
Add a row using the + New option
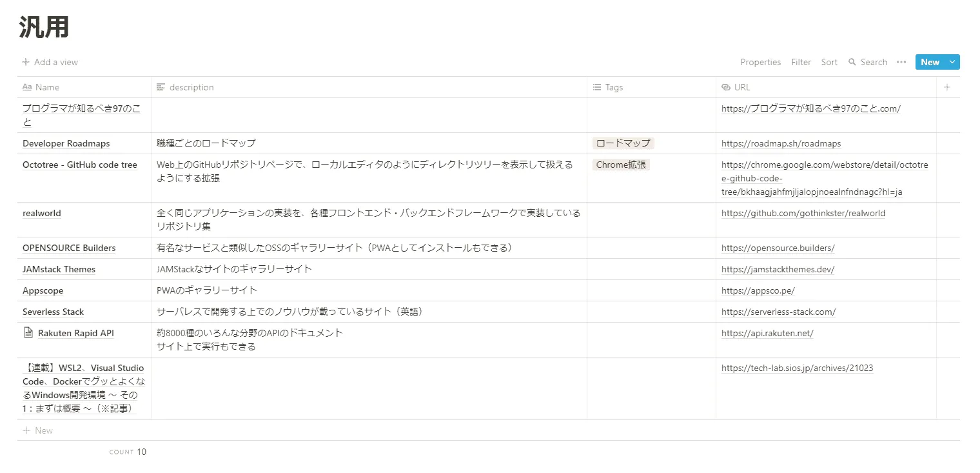tap(38, 430)
